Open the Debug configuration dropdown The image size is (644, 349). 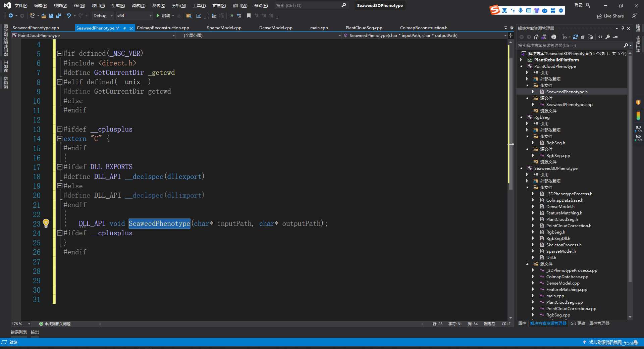tap(103, 16)
